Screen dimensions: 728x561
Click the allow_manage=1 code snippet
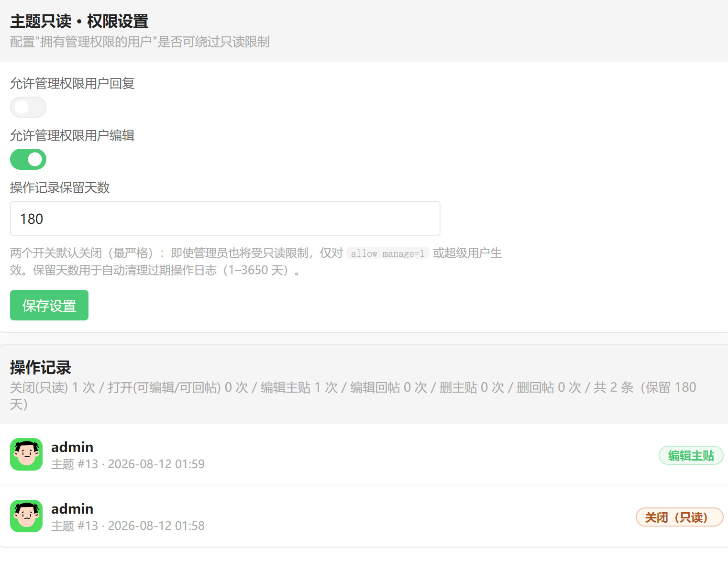point(387,253)
